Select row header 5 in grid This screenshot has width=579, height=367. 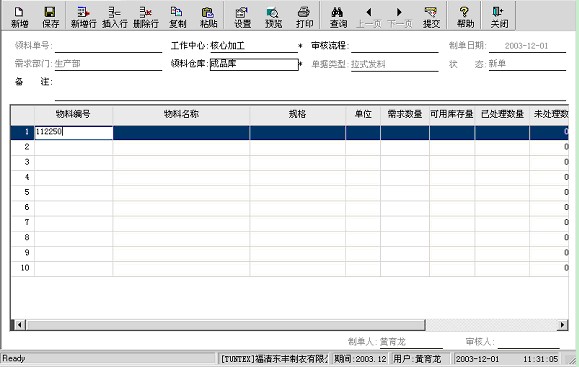point(23,193)
